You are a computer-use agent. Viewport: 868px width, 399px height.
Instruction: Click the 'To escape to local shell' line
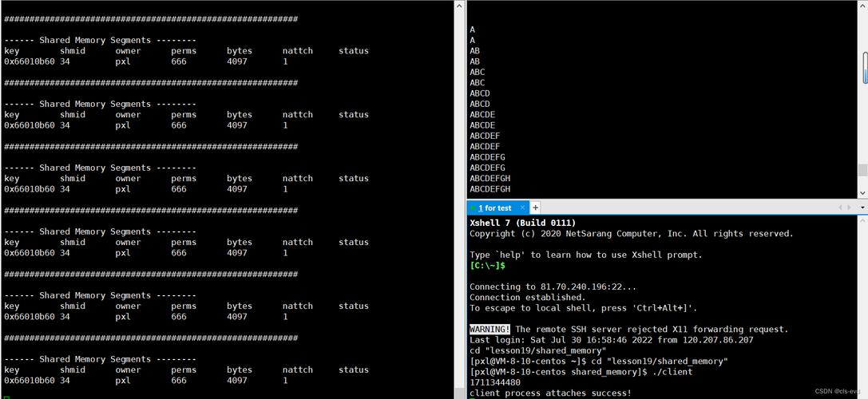coord(583,308)
